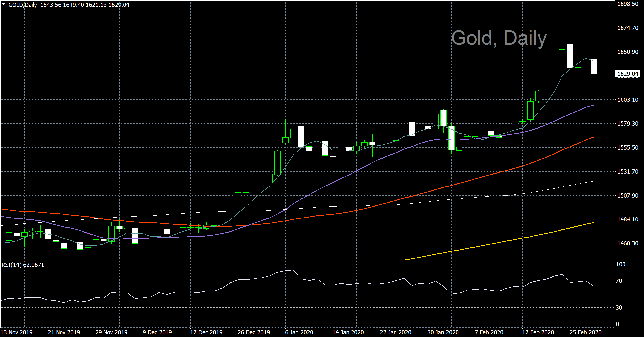The height and width of the screenshot is (337, 644).
Task: Click the 30 Jan 2020 date label
Action: pos(443,332)
